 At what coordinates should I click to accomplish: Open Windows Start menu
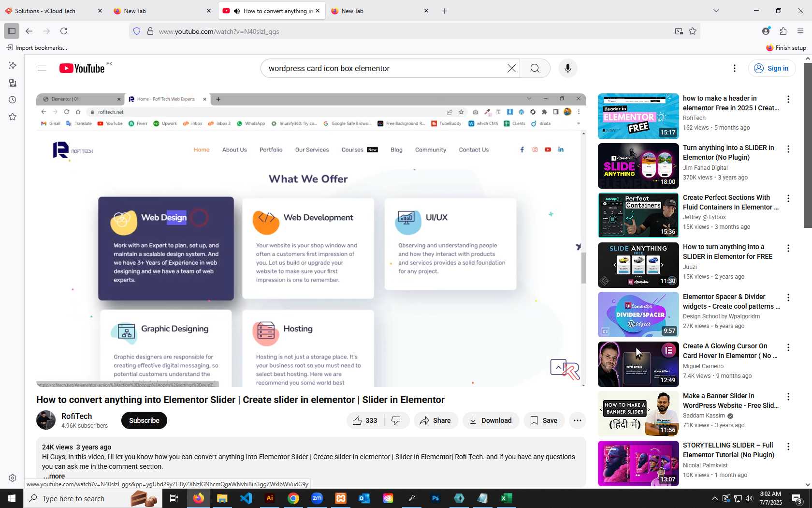(12, 498)
